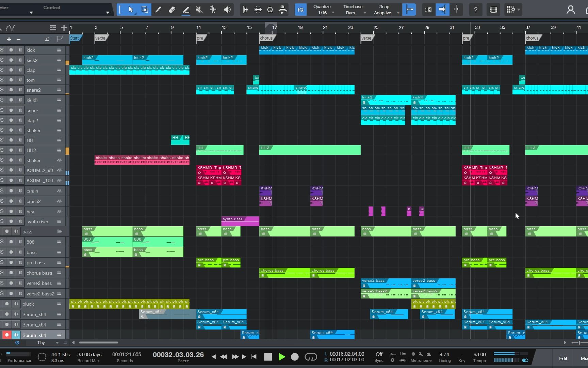Screen dimensions: 588x368
Task: Click the Macros toolbar icon
Action: pos(283,10)
